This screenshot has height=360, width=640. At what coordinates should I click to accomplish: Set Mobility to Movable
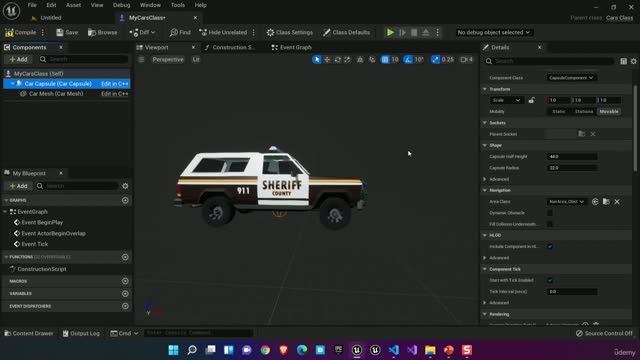click(609, 111)
